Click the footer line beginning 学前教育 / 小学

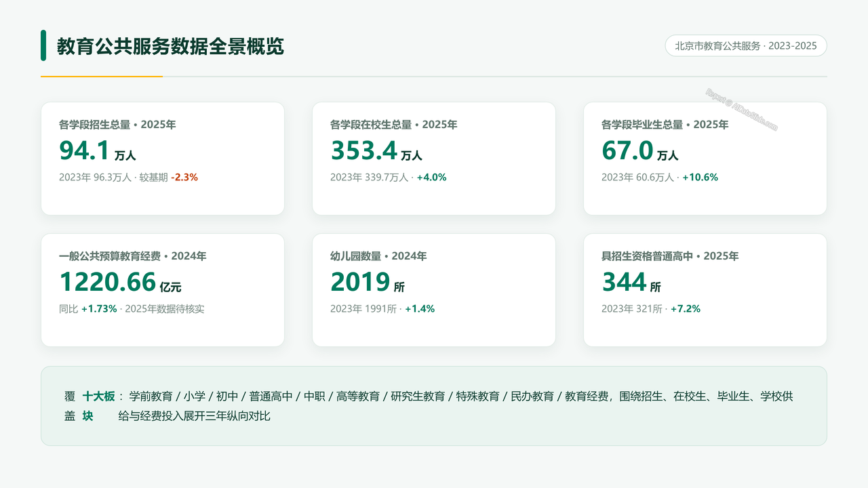tap(461, 396)
